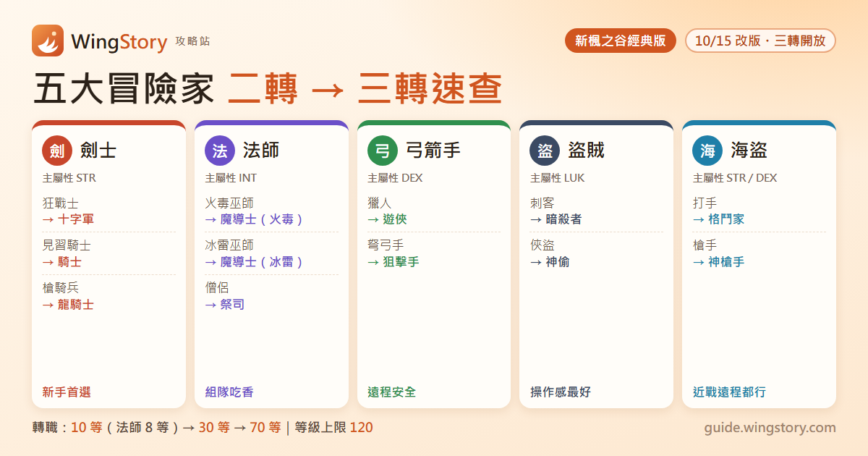Image resolution: width=868 pixels, height=456 pixels.
Task: Click the 刺客 job row
Action: [542, 203]
